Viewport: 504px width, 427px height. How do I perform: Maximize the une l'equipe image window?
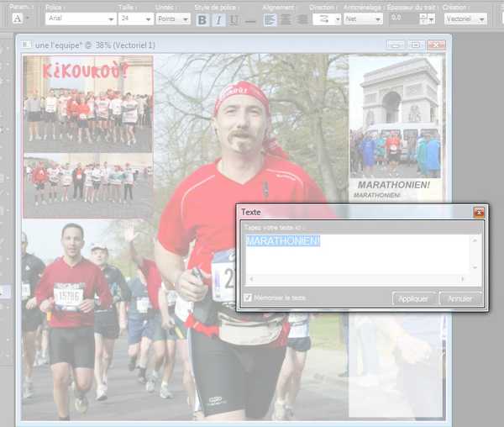tap(416, 45)
